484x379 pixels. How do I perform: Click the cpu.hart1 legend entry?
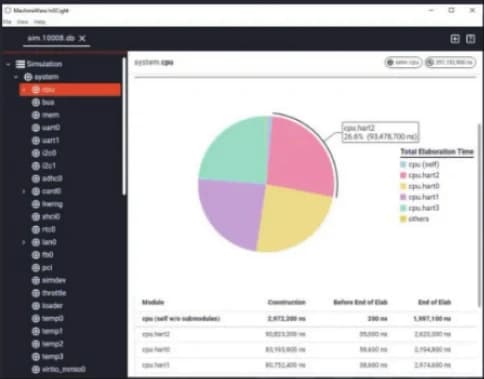click(x=420, y=197)
